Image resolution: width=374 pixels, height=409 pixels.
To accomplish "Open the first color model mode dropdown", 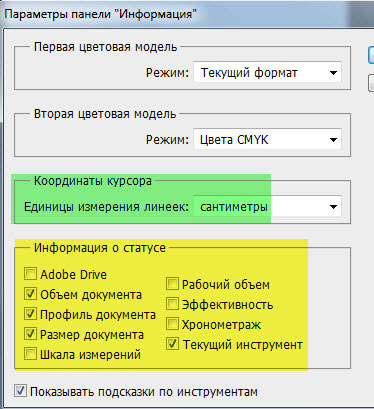I will point(267,72).
